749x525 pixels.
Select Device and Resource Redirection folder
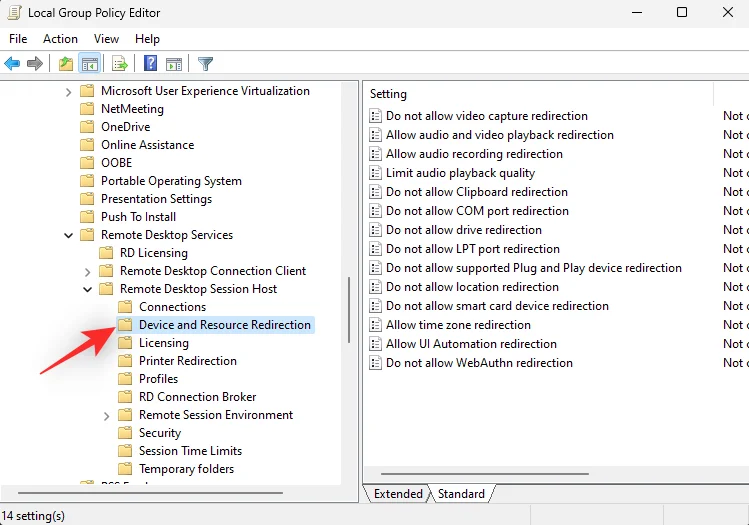point(215,325)
